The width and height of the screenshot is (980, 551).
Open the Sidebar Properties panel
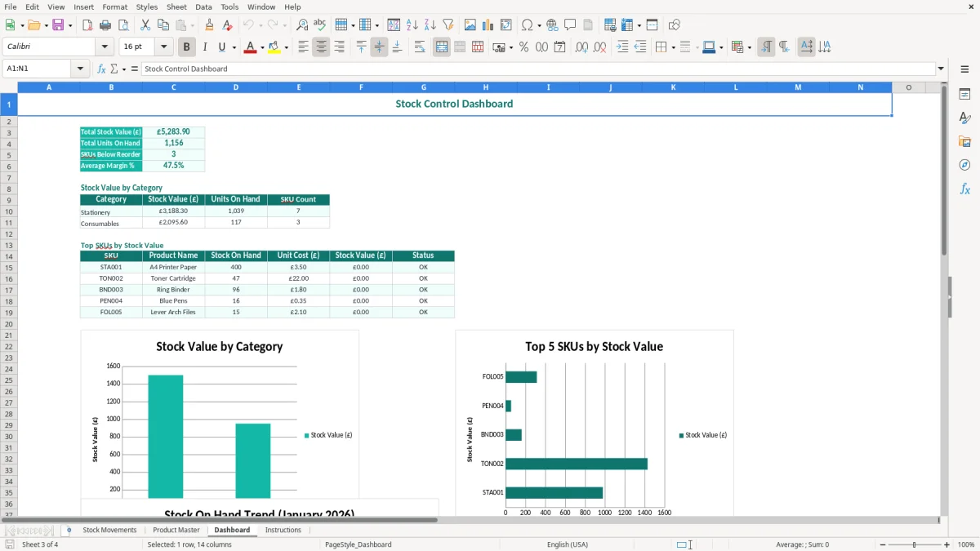click(x=964, y=95)
